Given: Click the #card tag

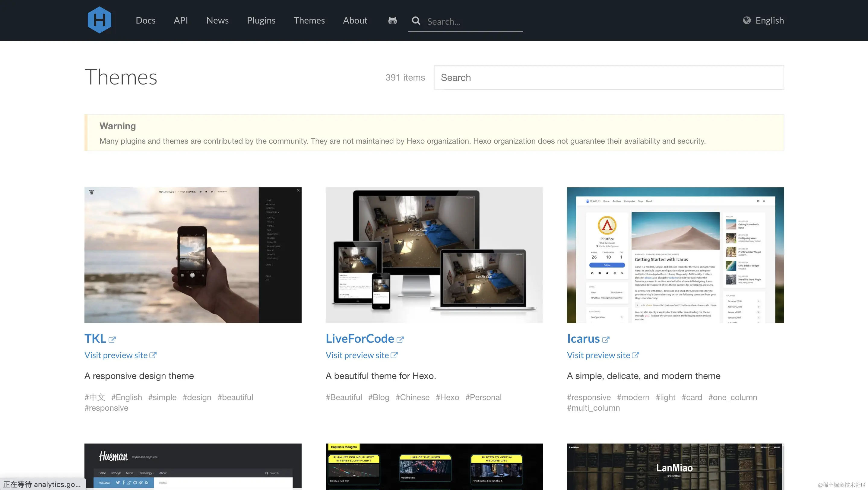Looking at the screenshot, I should [692, 397].
